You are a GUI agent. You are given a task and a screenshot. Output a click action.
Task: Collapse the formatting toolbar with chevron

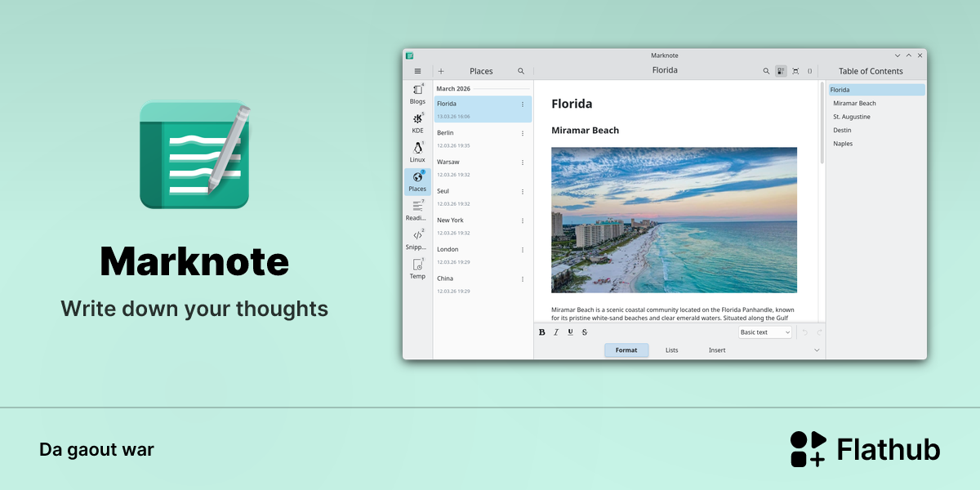click(817, 350)
